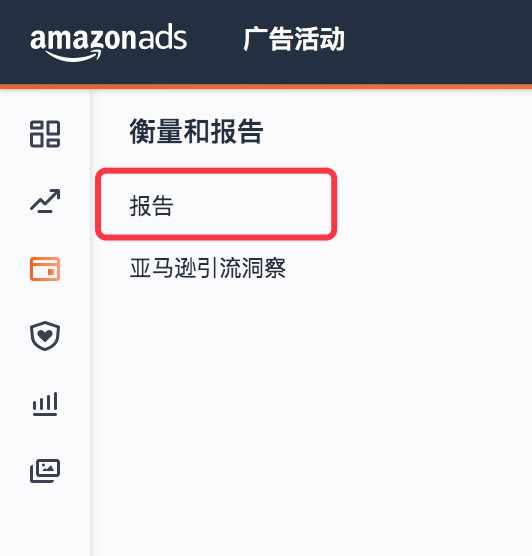532x556 pixels.
Task: Select the measurement columns chart icon
Action: [x=45, y=404]
